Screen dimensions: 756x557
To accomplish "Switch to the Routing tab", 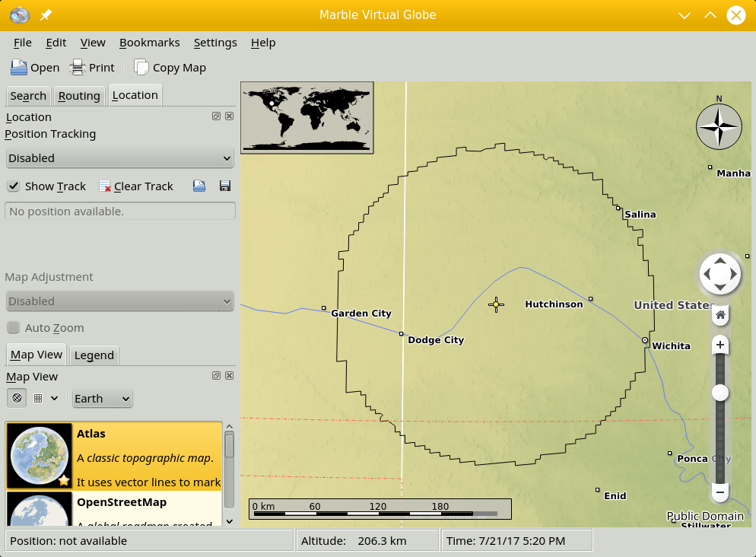I will point(79,96).
